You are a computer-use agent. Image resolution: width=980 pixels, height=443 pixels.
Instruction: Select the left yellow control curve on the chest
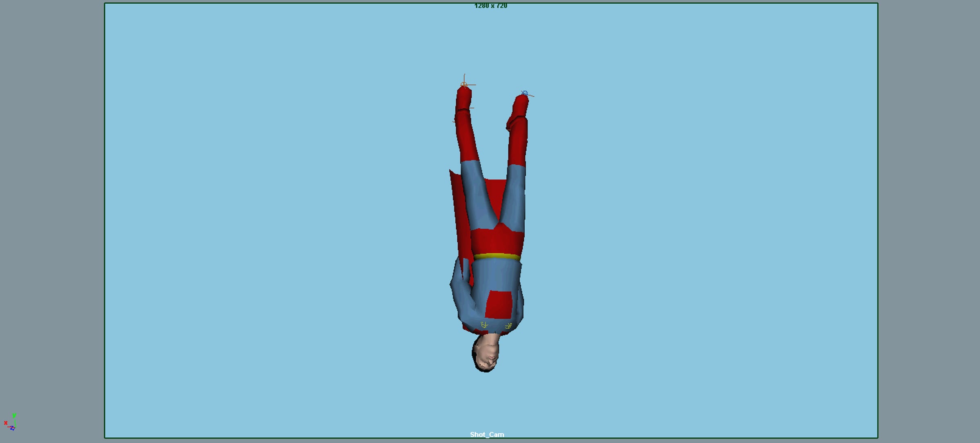pos(484,325)
